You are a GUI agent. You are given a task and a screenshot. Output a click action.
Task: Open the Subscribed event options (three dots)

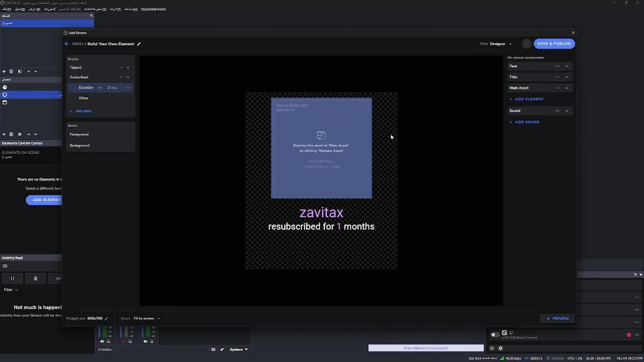pos(121,77)
